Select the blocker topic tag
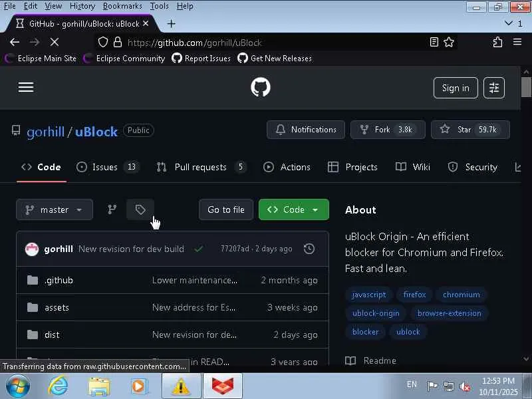The height and width of the screenshot is (399, 532). (x=365, y=332)
